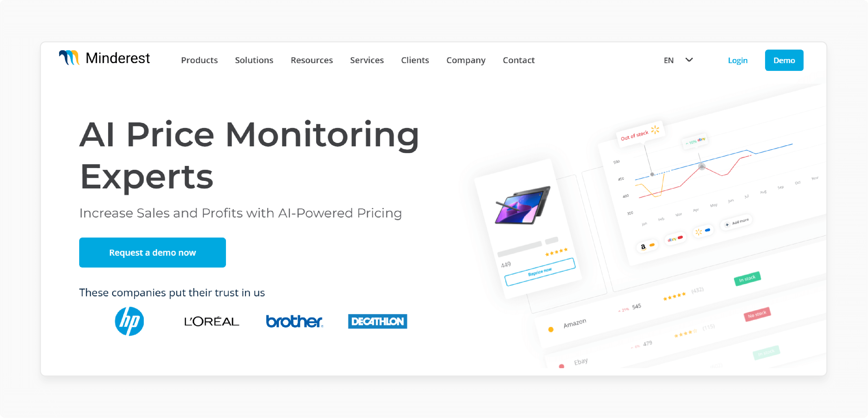Toggle the In stock status filter
Viewport: 868px width, 418px height.
tap(747, 279)
